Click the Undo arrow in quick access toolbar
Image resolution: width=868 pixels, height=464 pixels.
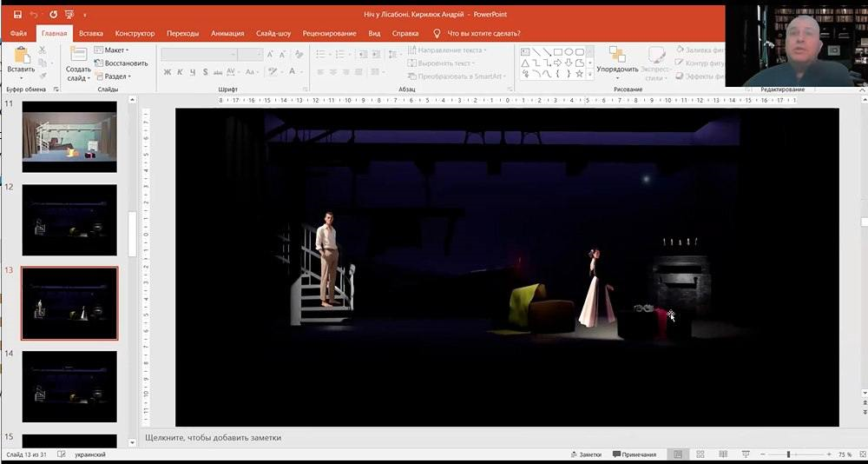coord(35,15)
